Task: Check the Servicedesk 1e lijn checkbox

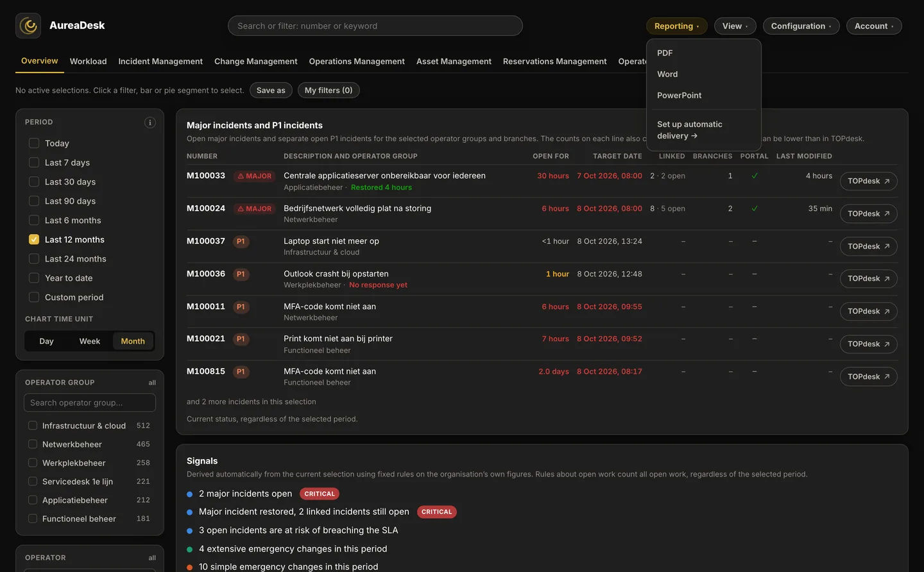Action: click(x=33, y=482)
